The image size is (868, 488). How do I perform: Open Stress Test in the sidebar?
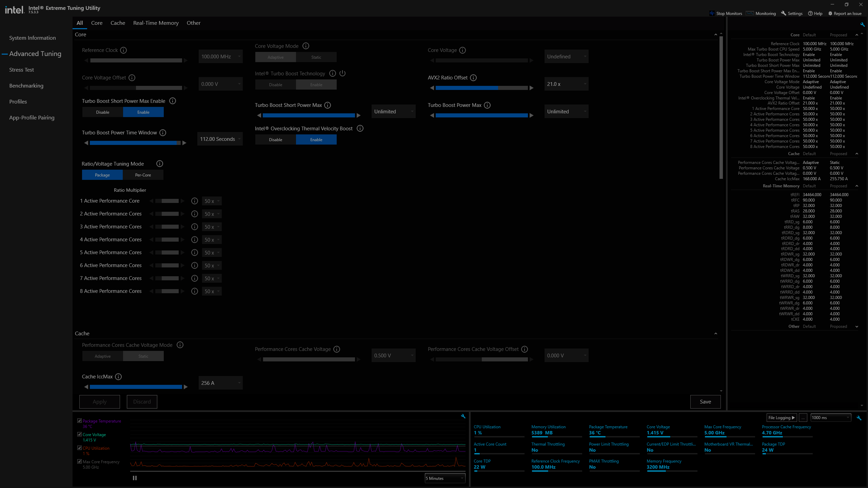pyautogui.click(x=21, y=70)
